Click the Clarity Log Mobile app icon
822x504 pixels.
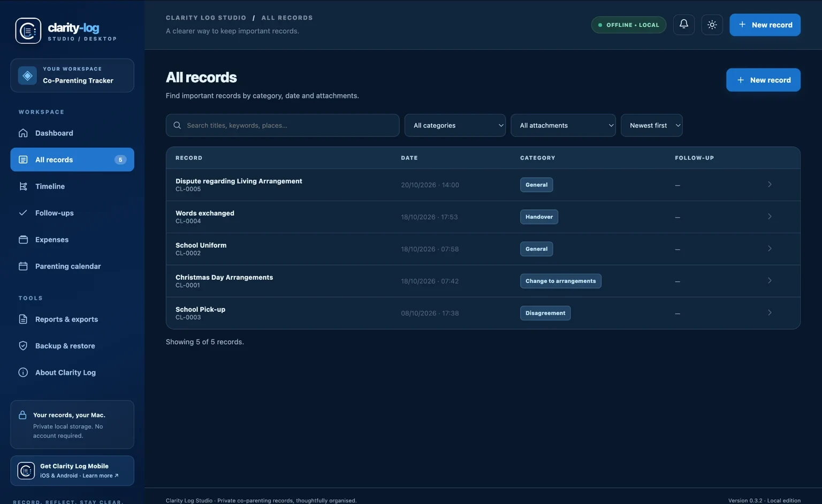coord(26,471)
